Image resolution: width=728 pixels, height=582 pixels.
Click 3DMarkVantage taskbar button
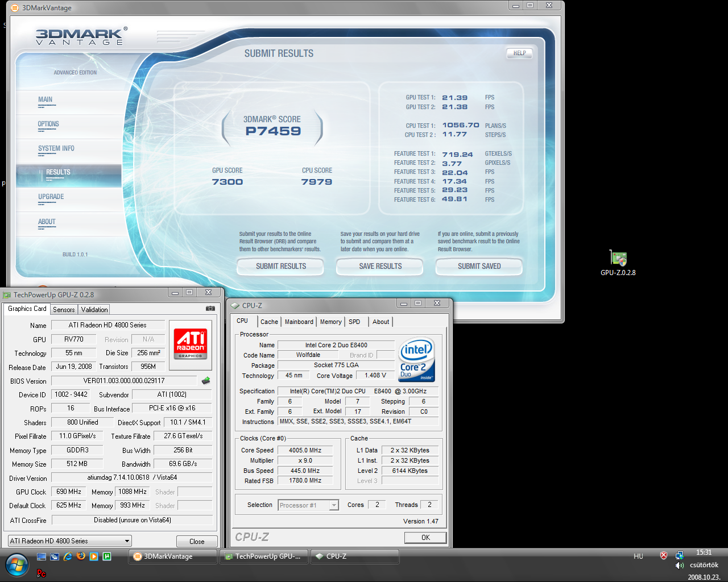pos(173,556)
